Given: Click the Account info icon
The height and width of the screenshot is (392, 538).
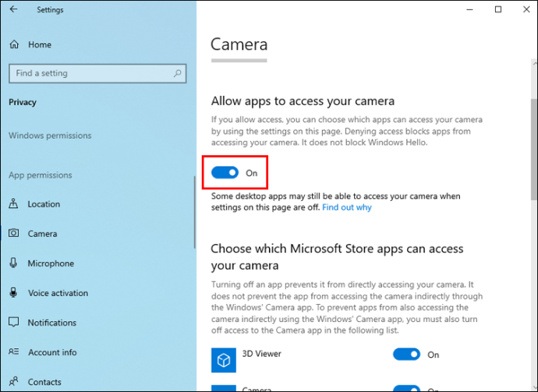Looking at the screenshot, I should (13, 352).
